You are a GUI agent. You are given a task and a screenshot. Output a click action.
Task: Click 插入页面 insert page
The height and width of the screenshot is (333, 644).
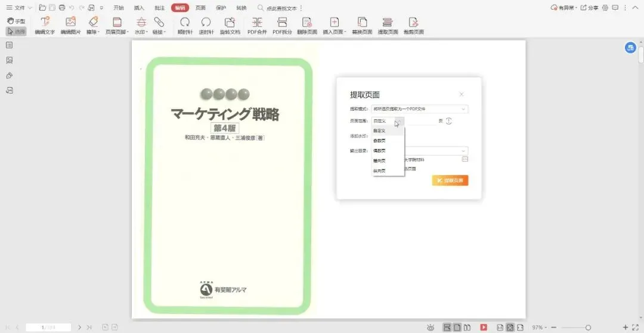point(335,26)
